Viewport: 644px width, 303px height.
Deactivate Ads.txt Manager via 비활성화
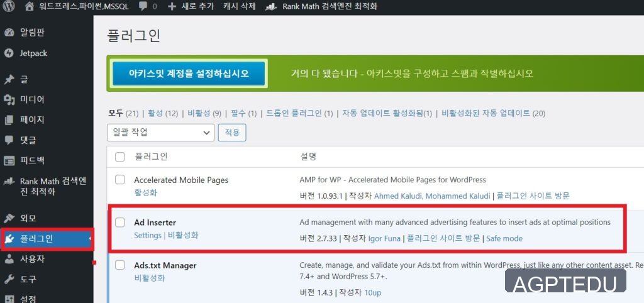click(x=150, y=278)
